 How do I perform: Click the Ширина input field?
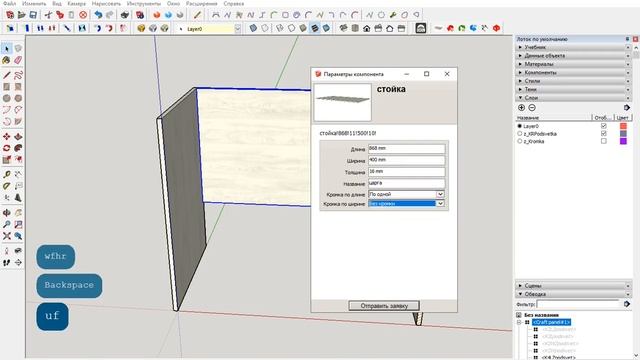pos(407,160)
